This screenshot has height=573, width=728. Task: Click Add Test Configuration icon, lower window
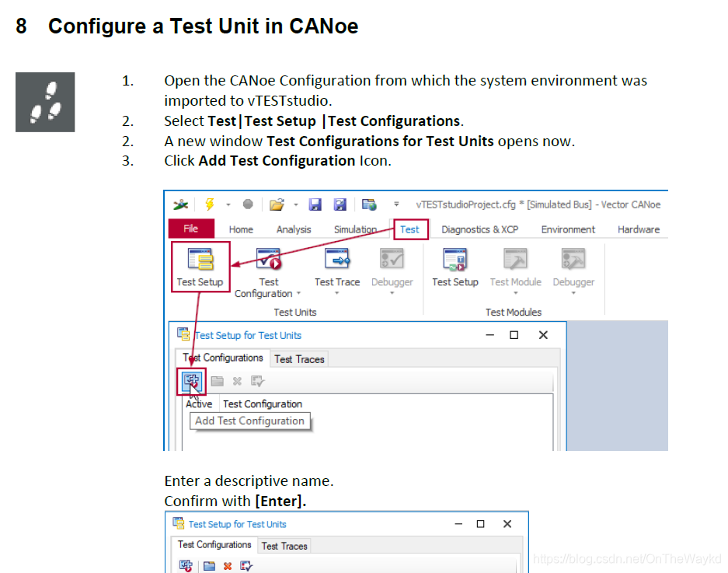(186, 565)
